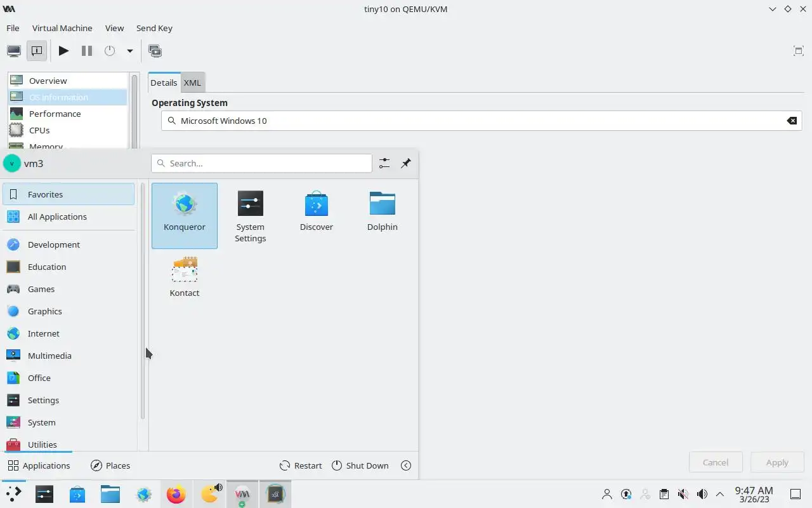Switch to Places tab in launcher
The image size is (812, 508).
point(110,465)
